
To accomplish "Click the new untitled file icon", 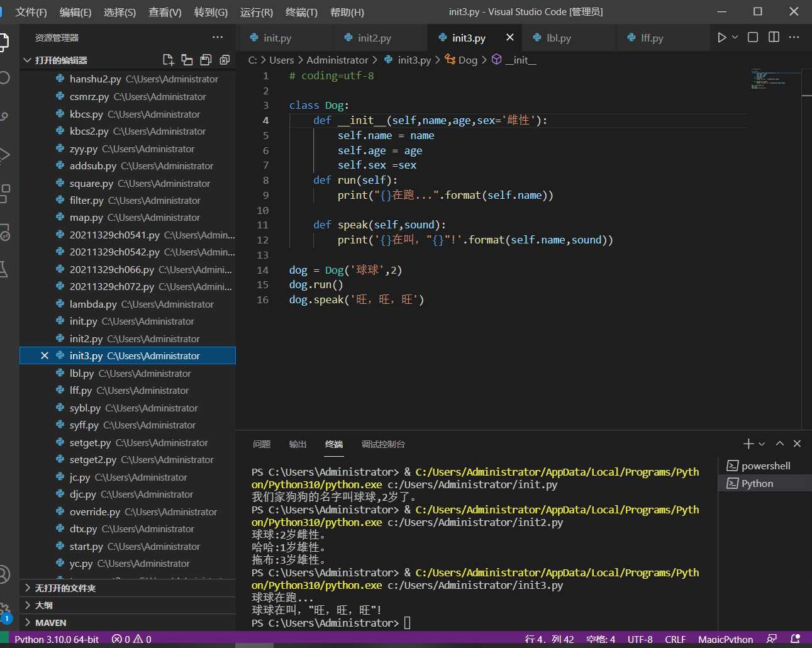I will pyautogui.click(x=168, y=60).
